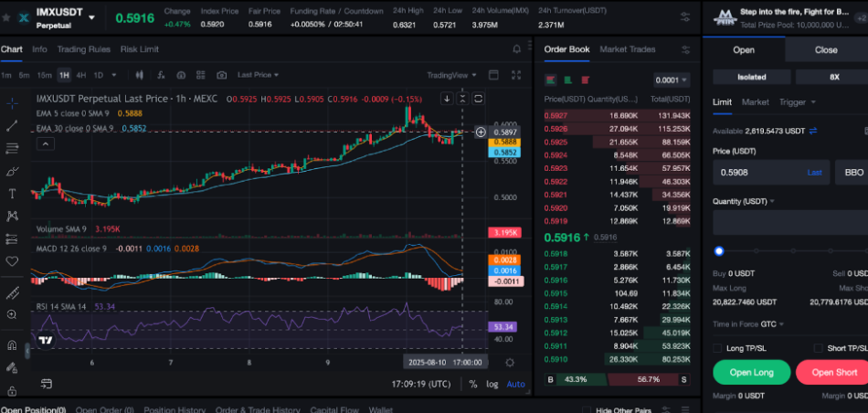Open the top bar preferences sliders icon
The image size is (868, 413).
pyautogui.click(x=685, y=17)
